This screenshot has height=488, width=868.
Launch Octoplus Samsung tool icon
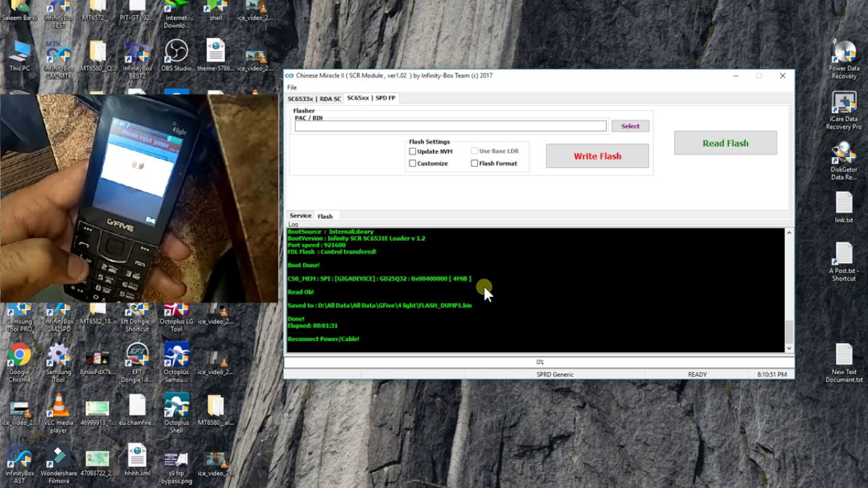pos(176,363)
